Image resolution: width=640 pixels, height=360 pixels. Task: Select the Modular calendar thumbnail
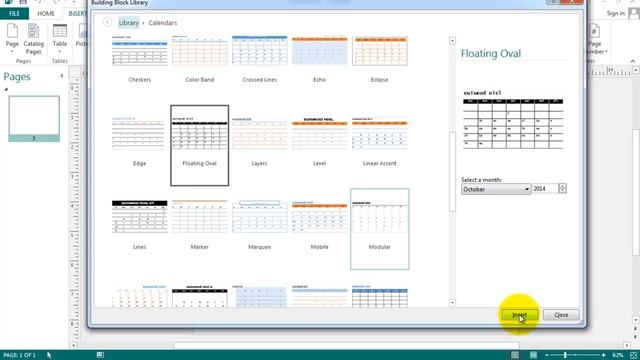380,229
